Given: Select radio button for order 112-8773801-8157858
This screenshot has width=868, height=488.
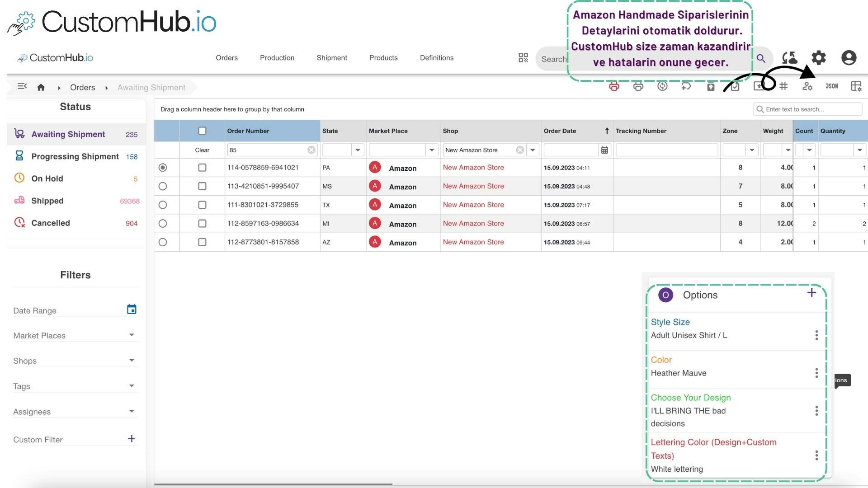Looking at the screenshot, I should point(163,242).
